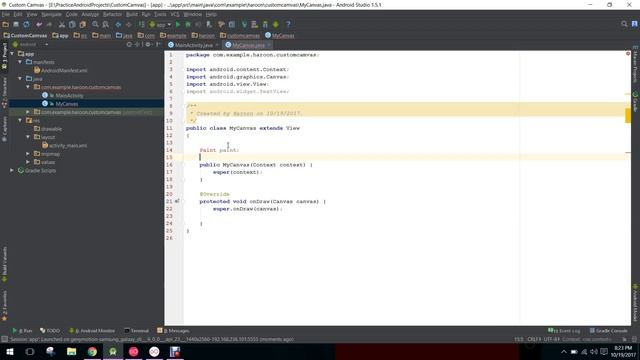Screen dimensions: 640x360
Task: Toggle the Gradle tool window side tab
Action: 636,102
